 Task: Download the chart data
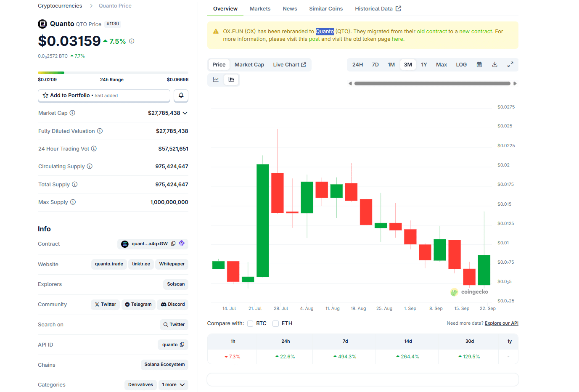tap(494, 64)
